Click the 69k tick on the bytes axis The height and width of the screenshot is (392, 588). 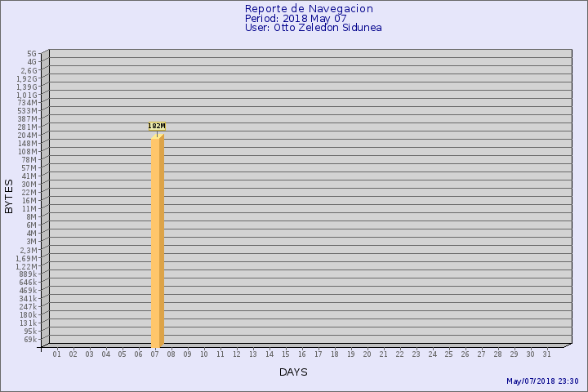click(x=29, y=340)
